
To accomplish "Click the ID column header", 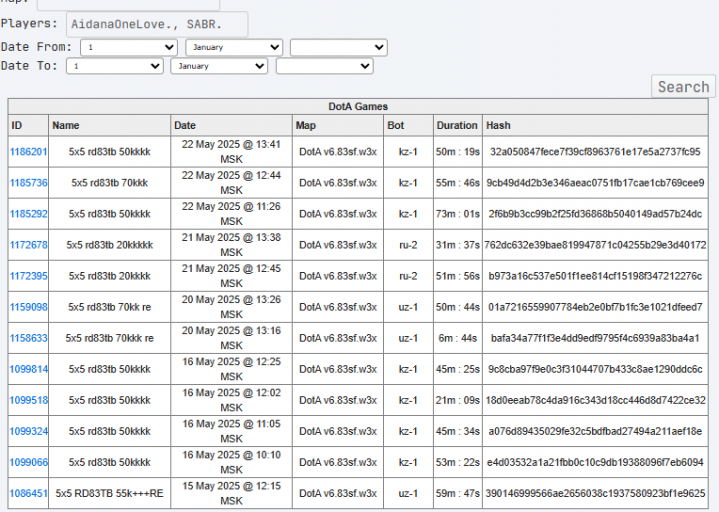I will point(28,126).
